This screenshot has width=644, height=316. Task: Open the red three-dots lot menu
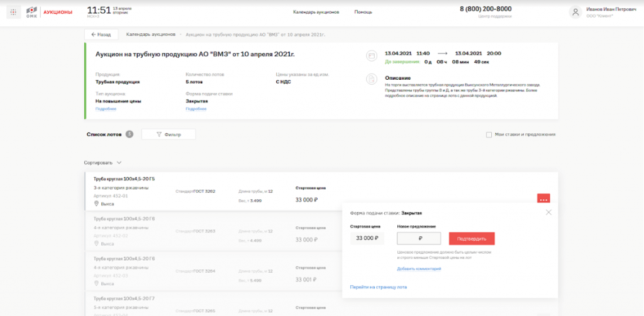pyautogui.click(x=543, y=199)
